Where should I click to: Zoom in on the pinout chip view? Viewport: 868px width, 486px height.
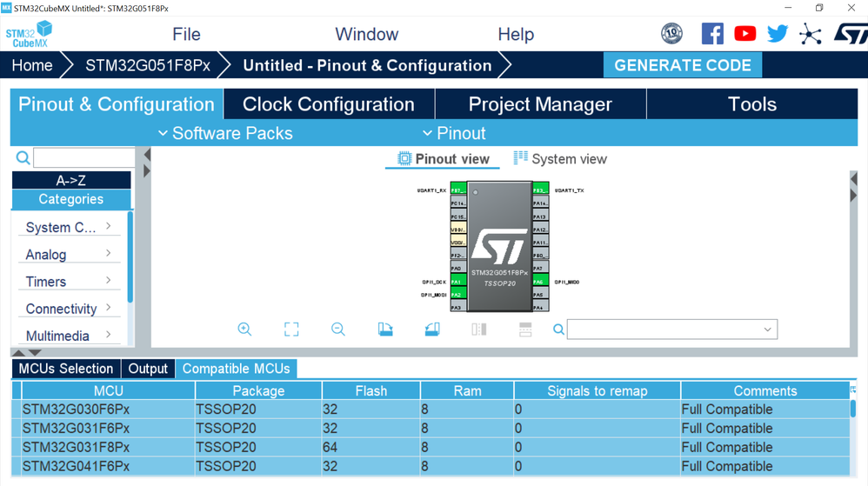click(244, 330)
